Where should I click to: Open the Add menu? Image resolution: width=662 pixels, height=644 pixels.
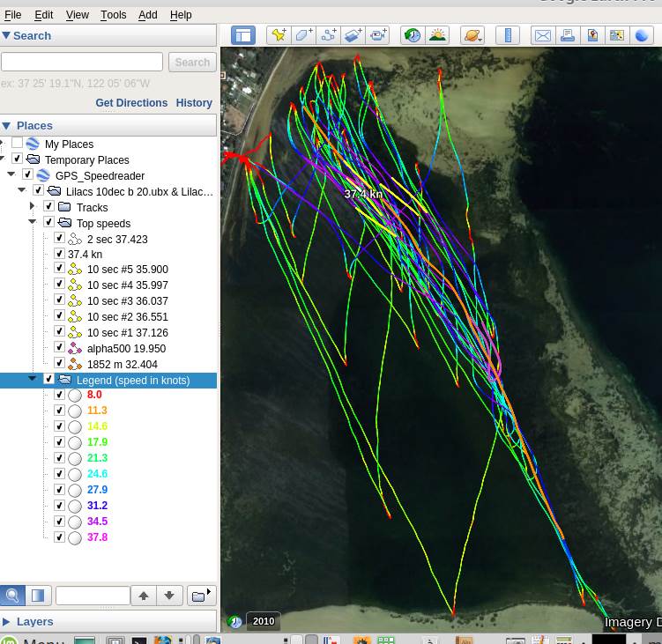pyautogui.click(x=148, y=15)
